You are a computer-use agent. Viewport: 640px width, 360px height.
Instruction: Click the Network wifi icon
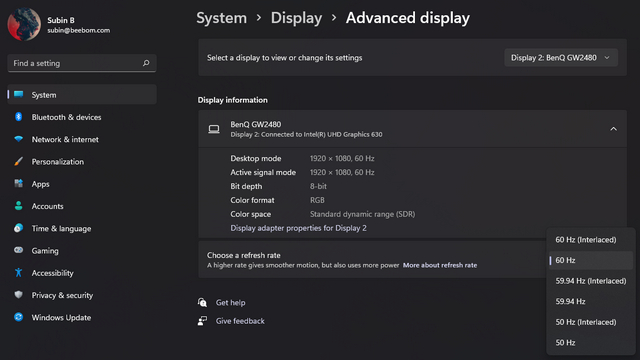point(18,139)
